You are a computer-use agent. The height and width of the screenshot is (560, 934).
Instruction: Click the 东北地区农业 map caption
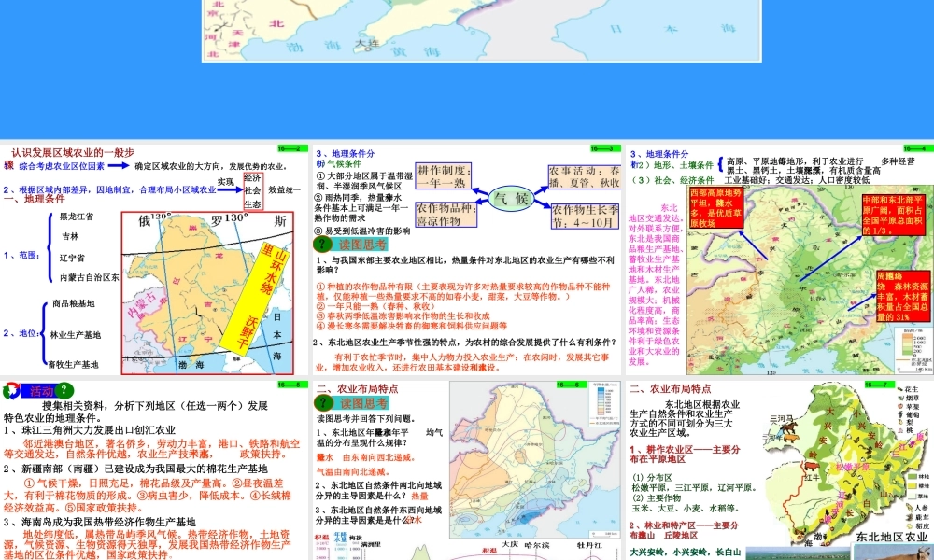892,538
